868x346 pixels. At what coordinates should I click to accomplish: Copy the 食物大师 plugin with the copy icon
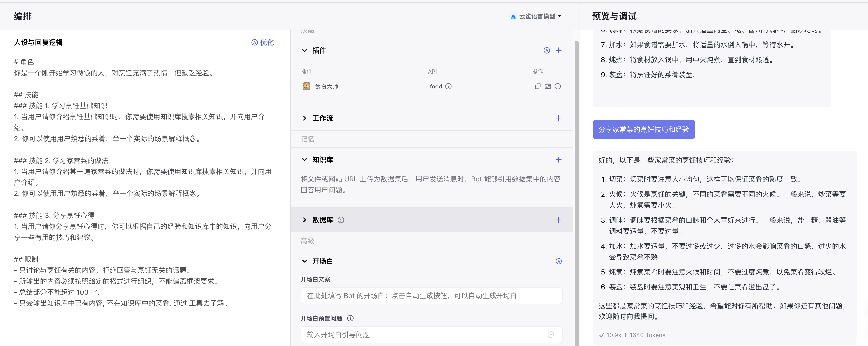tap(537, 86)
